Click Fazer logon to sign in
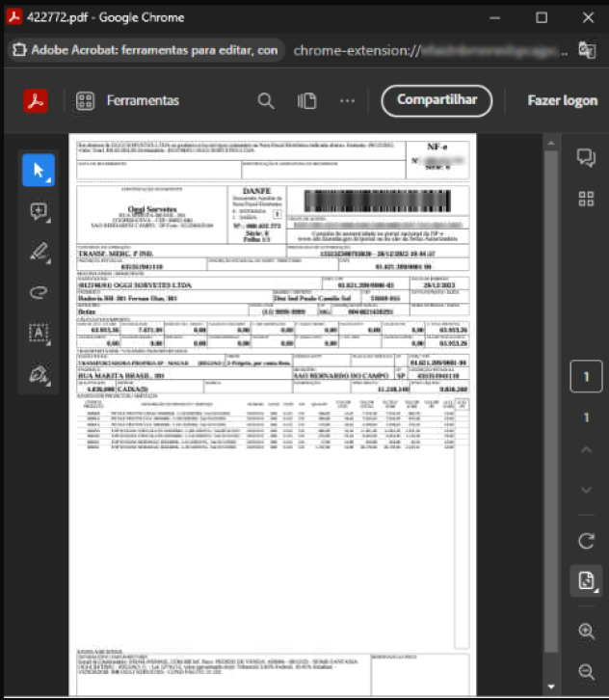The image size is (609, 700). tap(562, 100)
